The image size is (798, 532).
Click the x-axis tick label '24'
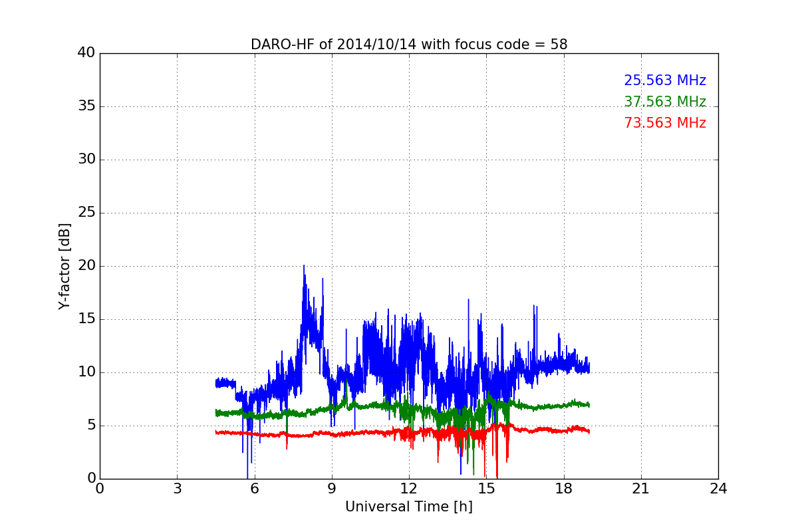[x=718, y=488]
